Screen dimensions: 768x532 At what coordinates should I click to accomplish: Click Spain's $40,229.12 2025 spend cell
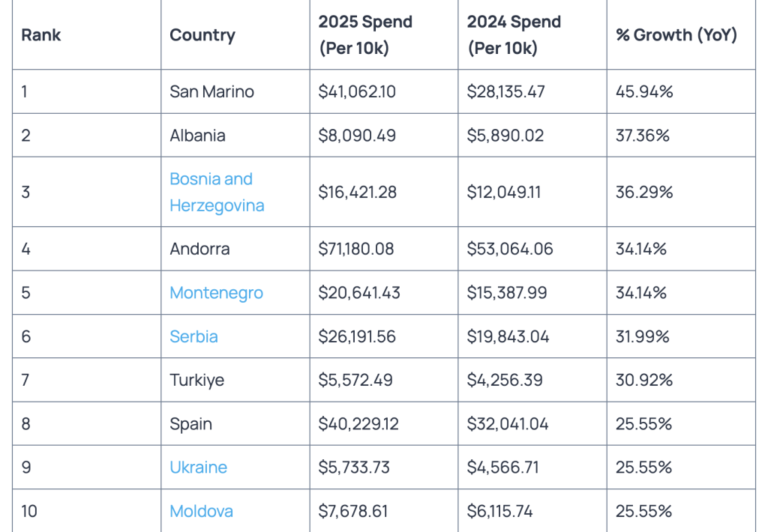tap(358, 424)
